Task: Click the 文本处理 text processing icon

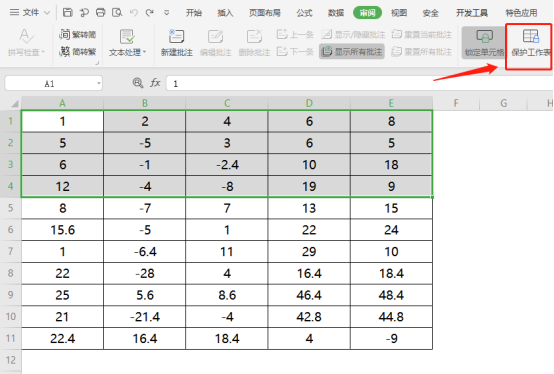Action: tap(127, 36)
